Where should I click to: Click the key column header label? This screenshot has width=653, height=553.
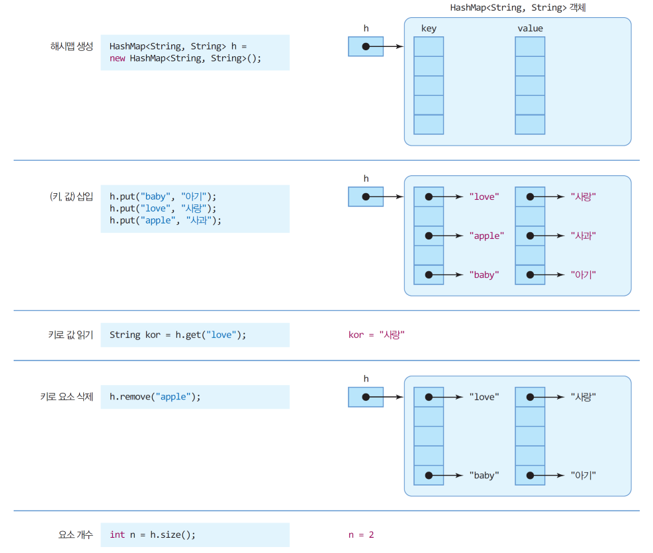click(429, 28)
